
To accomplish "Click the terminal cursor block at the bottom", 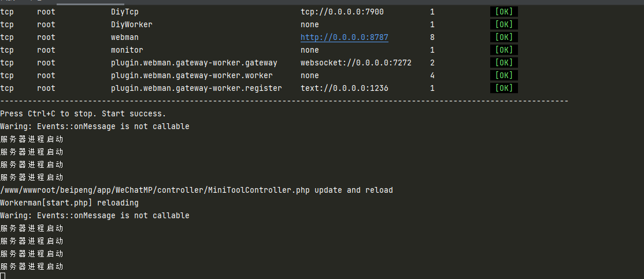I will [x=2, y=276].
